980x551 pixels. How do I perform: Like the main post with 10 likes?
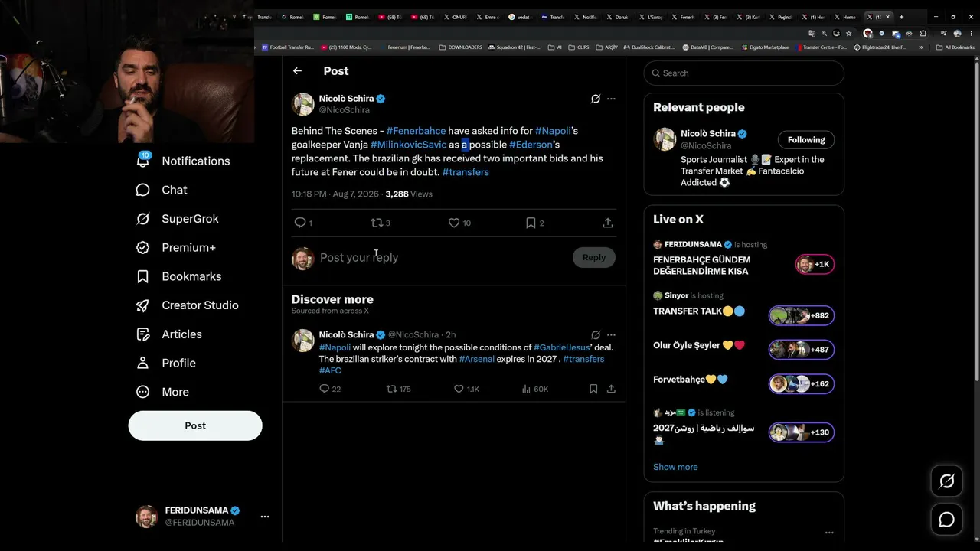454,223
